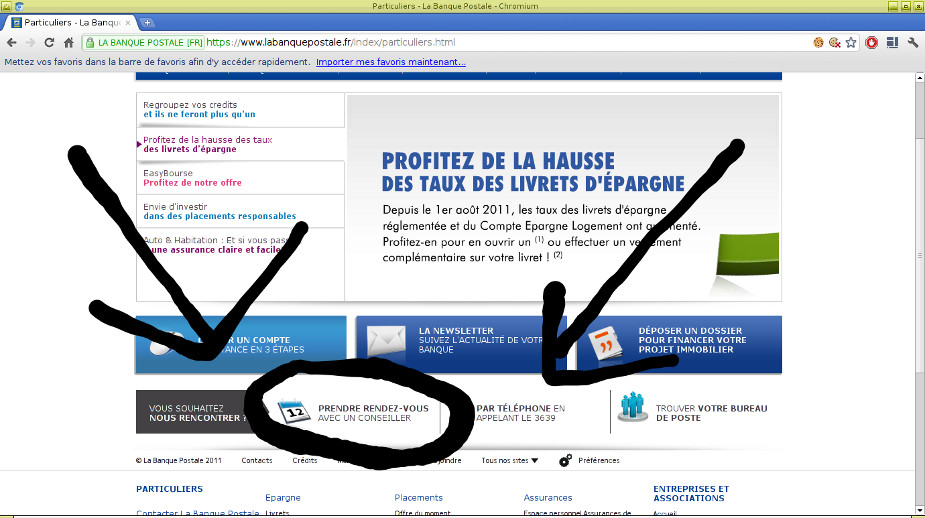Select Profitez de la hausse des taux item
The width and height of the screenshot is (925, 518).
point(240,144)
